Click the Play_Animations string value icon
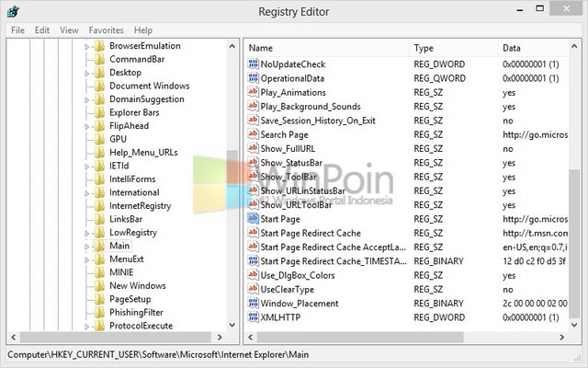Image resolution: width=588 pixels, height=368 pixels. pos(254,92)
